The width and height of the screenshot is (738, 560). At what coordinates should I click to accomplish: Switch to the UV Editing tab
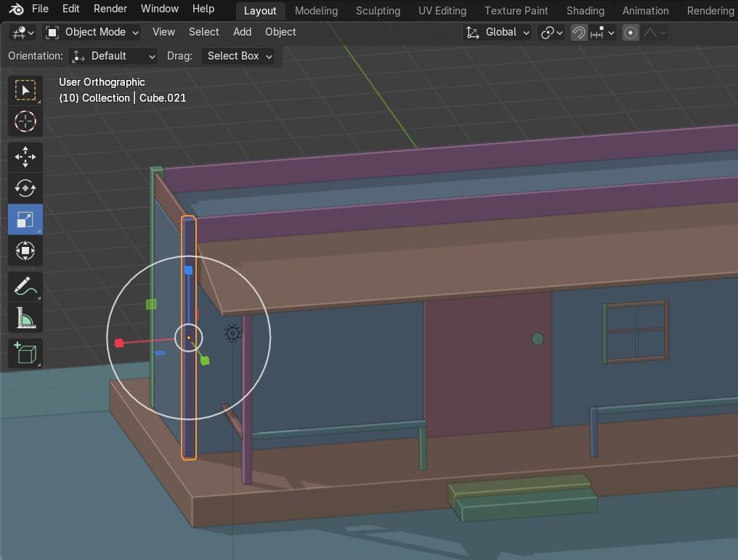coord(442,10)
